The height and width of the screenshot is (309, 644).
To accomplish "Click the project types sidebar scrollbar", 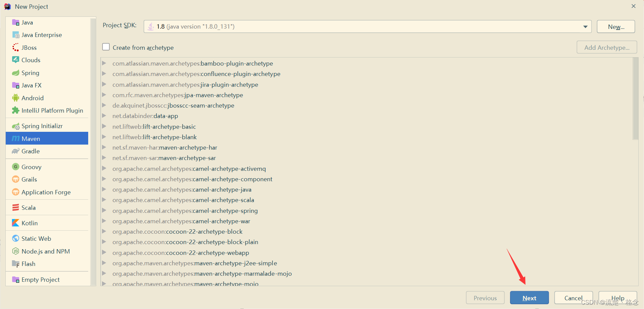I will 93,151.
